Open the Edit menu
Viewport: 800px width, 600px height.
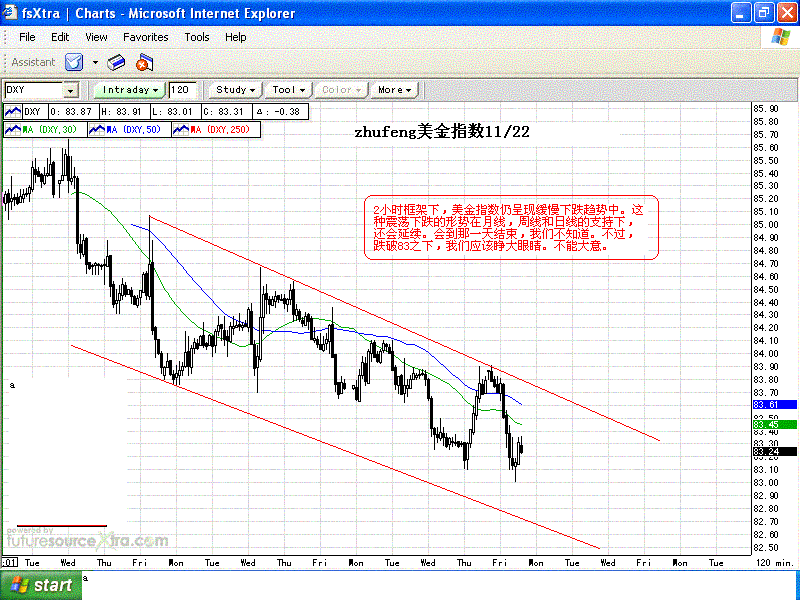pyautogui.click(x=60, y=37)
